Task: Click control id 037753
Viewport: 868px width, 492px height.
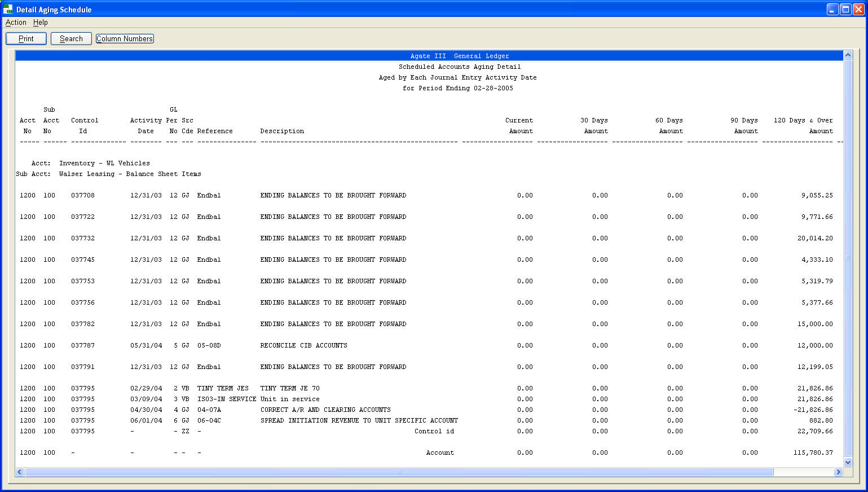Action: [83, 281]
